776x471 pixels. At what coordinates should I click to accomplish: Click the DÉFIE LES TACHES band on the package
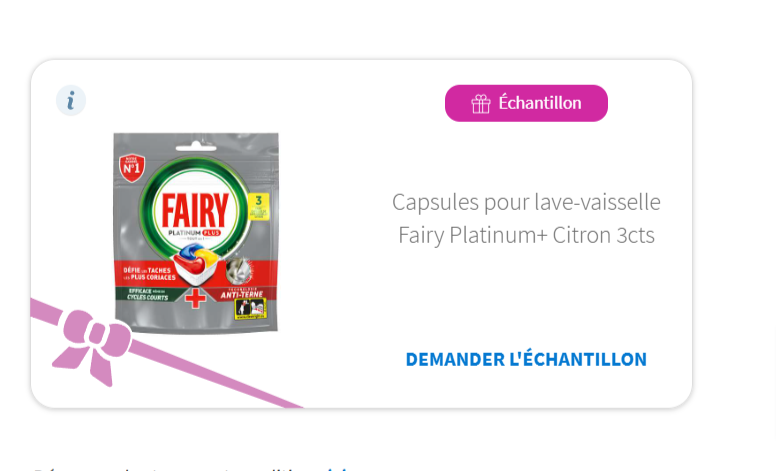coord(148,274)
